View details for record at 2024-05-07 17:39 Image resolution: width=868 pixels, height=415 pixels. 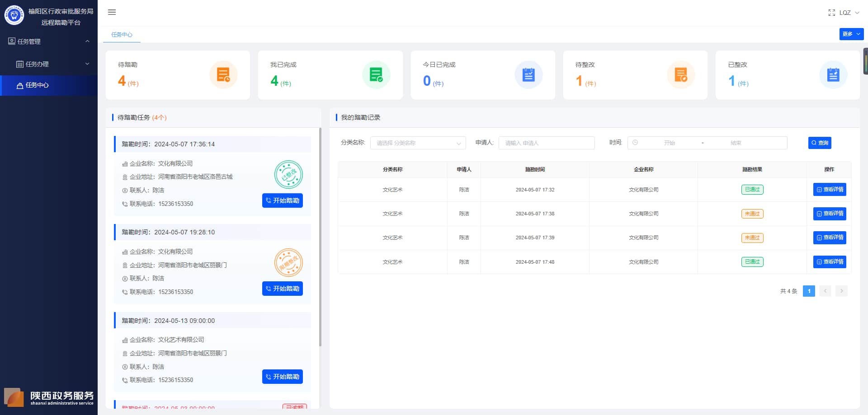[x=830, y=238]
